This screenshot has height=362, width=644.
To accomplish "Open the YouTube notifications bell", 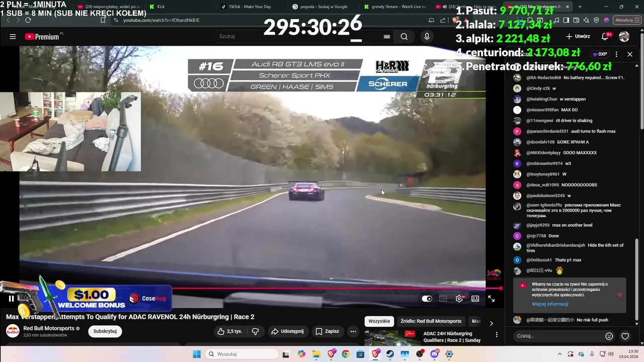I will pyautogui.click(x=605, y=37).
